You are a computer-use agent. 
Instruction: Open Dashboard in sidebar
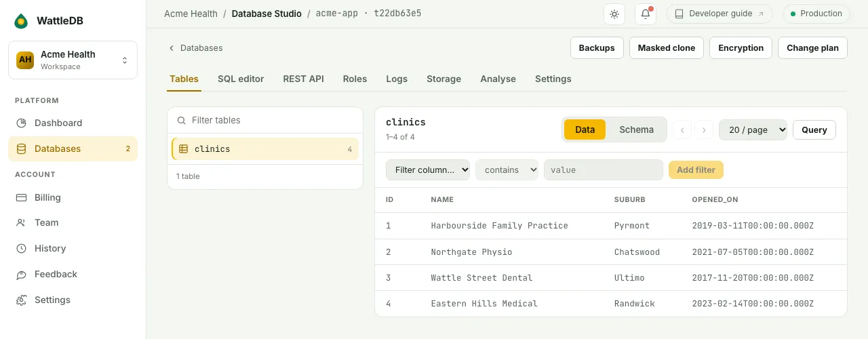(73, 123)
